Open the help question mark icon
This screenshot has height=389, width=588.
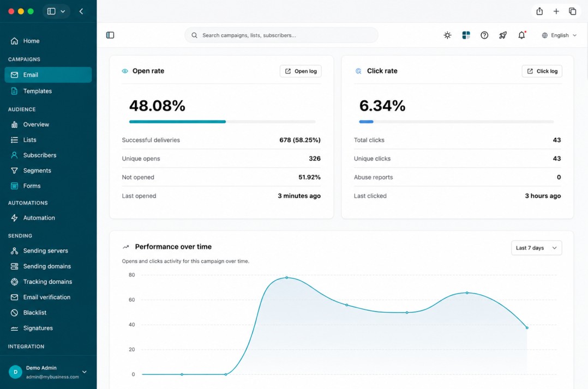(484, 35)
